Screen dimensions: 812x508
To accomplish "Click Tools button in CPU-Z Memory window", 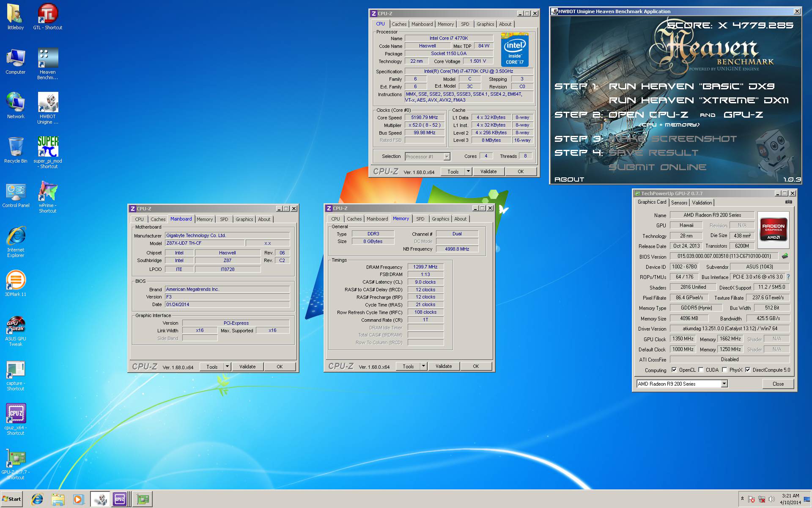I will coord(408,366).
